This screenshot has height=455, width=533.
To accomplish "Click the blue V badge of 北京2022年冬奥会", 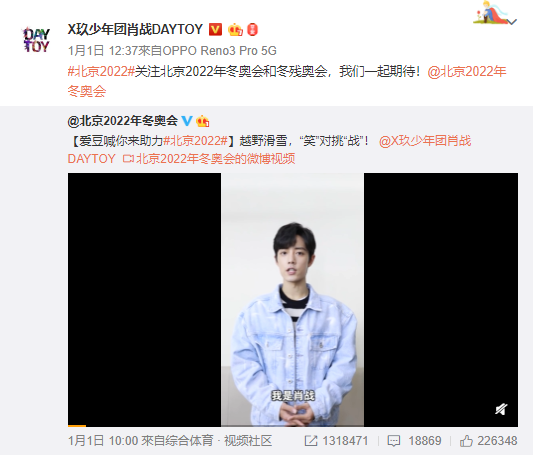I will tap(187, 121).
